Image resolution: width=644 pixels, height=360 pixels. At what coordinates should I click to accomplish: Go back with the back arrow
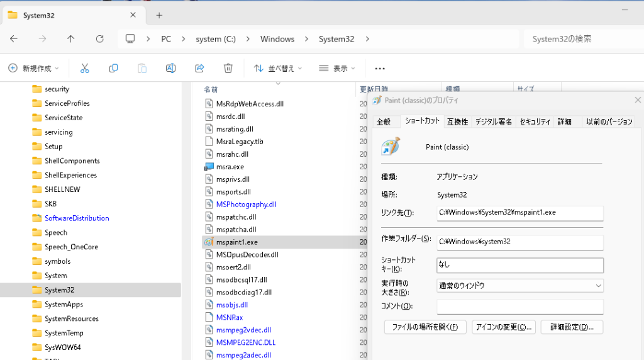pos(14,38)
